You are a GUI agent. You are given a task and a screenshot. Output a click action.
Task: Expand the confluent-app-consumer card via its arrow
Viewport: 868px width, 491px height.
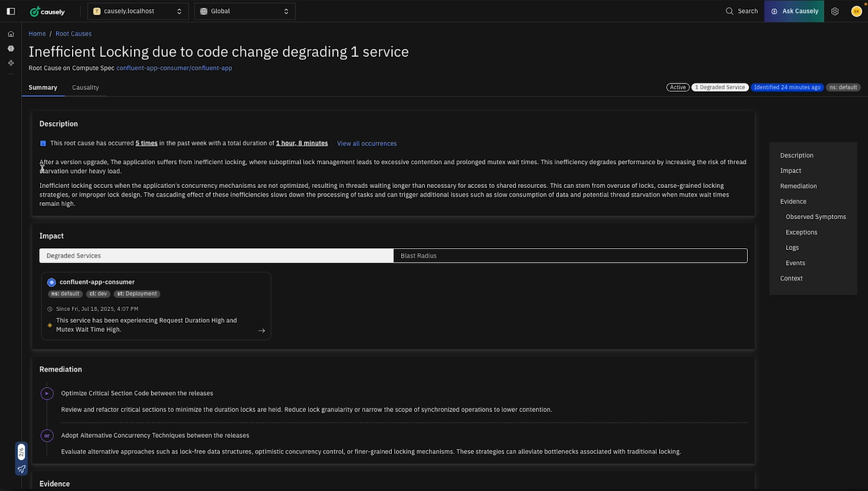259,330
